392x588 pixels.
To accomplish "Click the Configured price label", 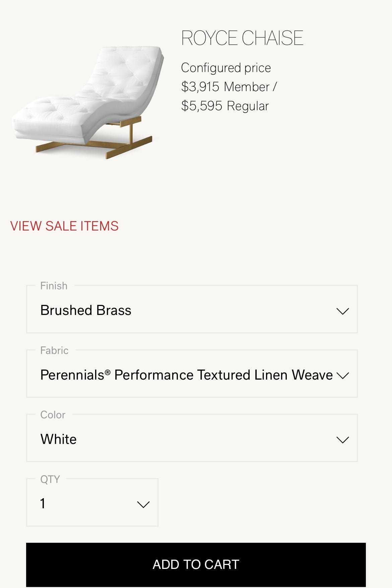I will 226,68.
